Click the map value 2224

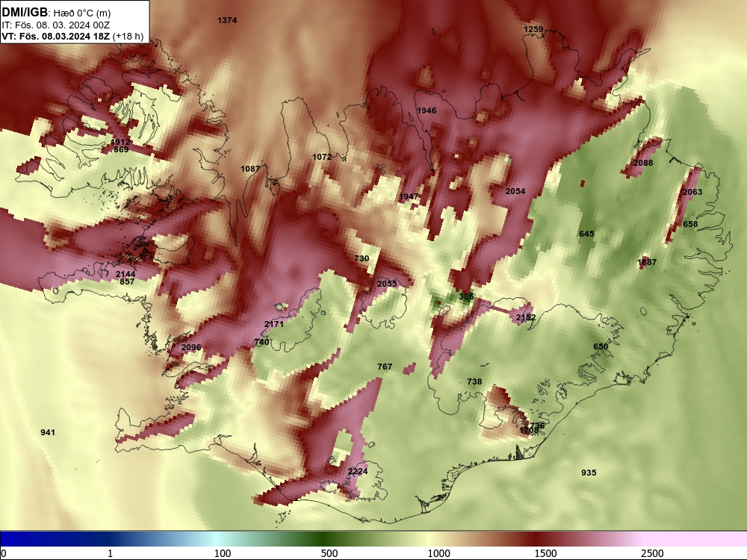coord(358,471)
